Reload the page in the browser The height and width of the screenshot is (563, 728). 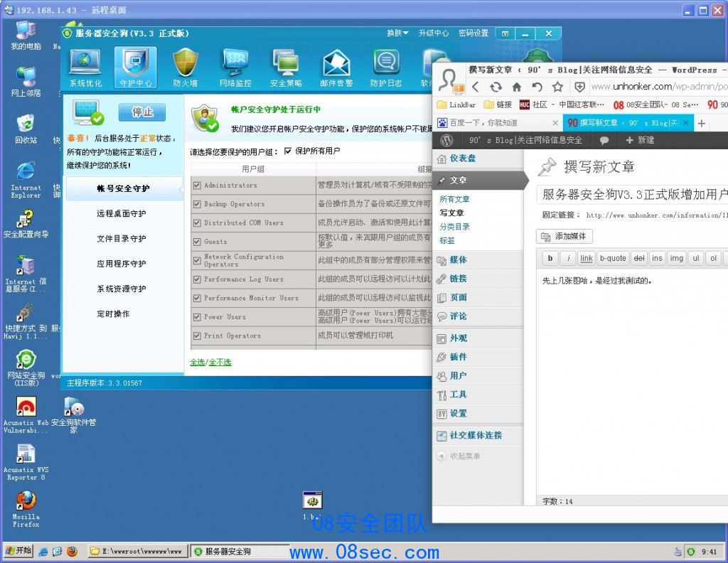coord(496,87)
